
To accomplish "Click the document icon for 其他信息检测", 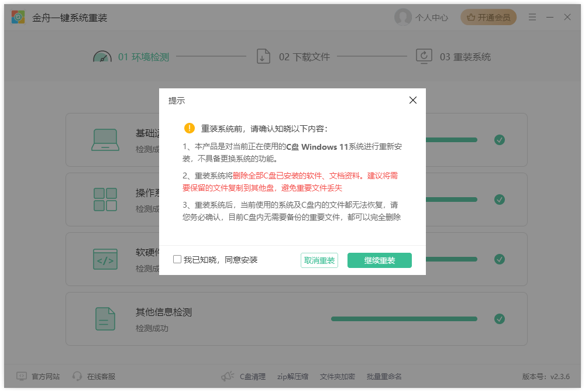I will pyautogui.click(x=105, y=319).
